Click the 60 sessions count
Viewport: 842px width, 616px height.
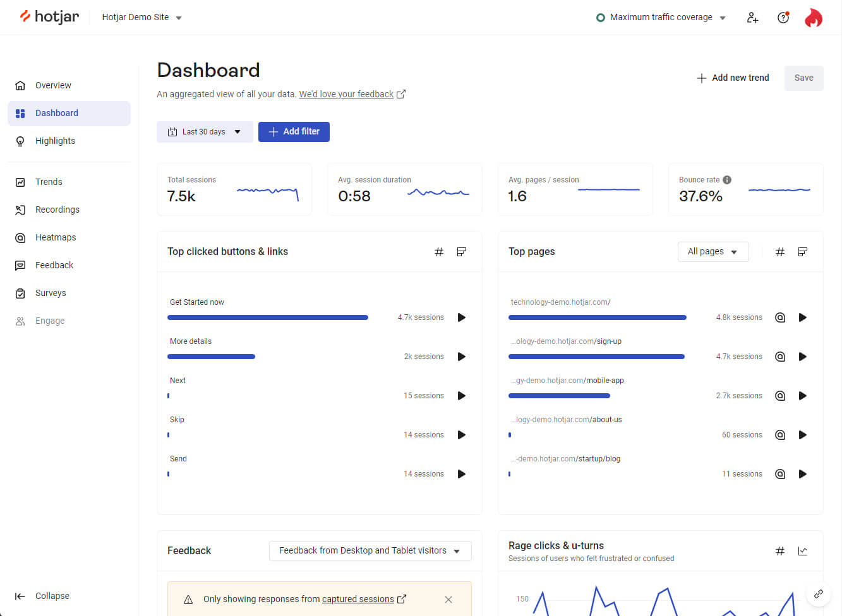click(x=742, y=435)
